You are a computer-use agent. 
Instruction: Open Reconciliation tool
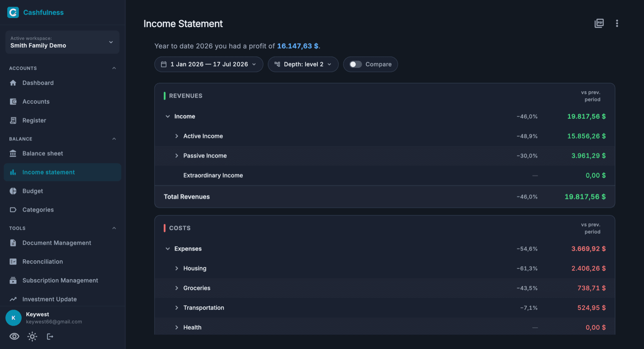tap(62, 262)
